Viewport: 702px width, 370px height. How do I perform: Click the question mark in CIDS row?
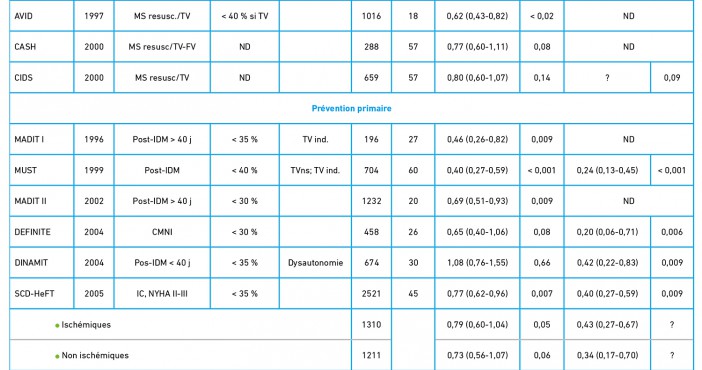[x=607, y=77]
